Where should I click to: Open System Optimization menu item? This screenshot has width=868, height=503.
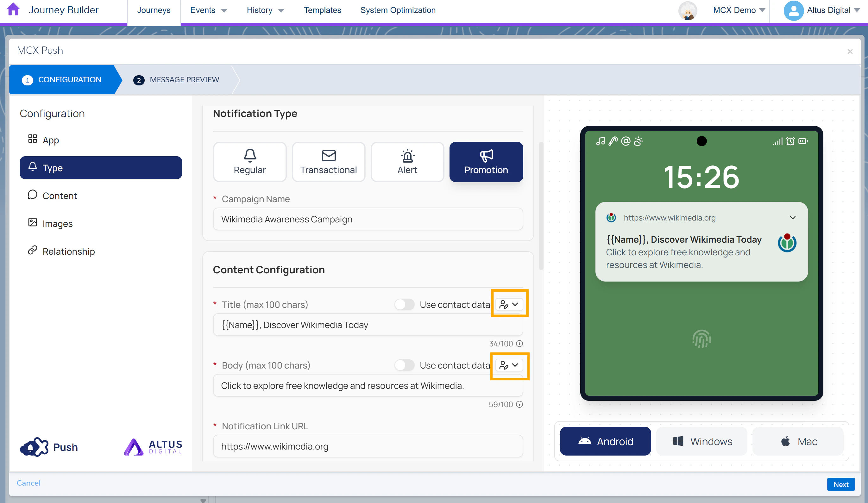point(398,10)
